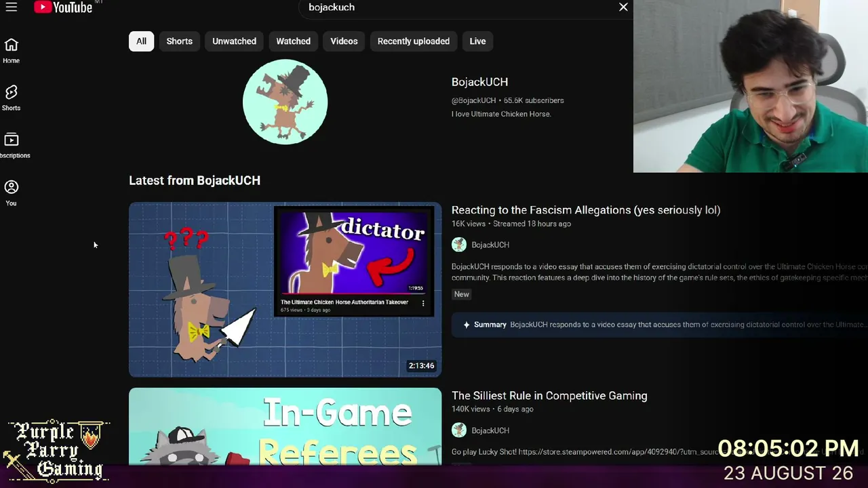Open 'Reacting to the Fascism Allegations' title

pyautogui.click(x=586, y=210)
